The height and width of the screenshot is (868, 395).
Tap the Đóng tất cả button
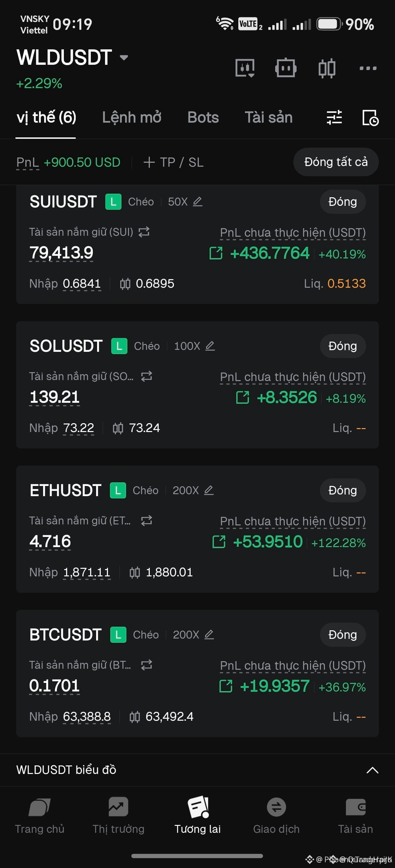point(336,162)
